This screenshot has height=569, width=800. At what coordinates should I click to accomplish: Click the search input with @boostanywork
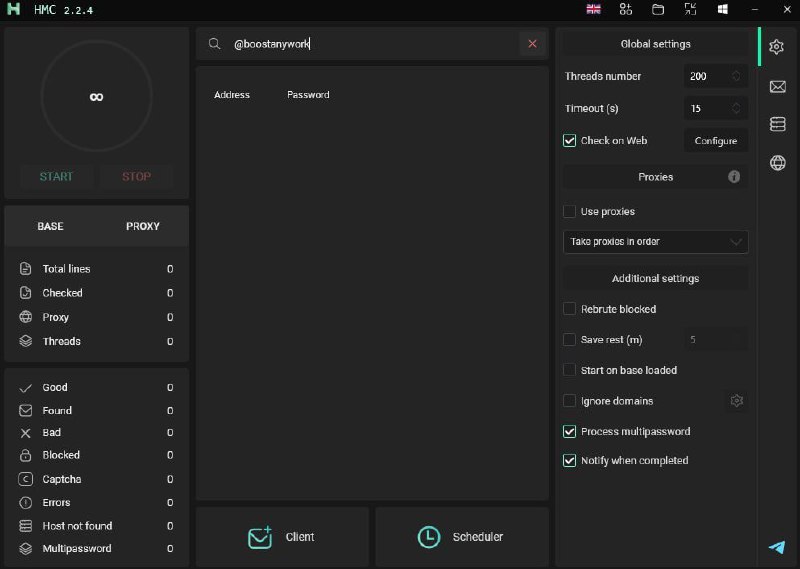point(372,44)
